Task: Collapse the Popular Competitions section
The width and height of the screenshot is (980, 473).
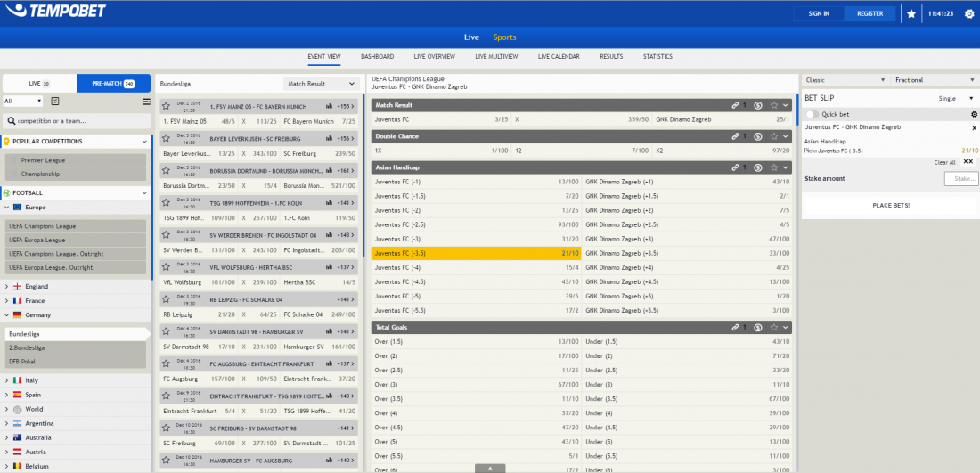Action: coord(145,142)
